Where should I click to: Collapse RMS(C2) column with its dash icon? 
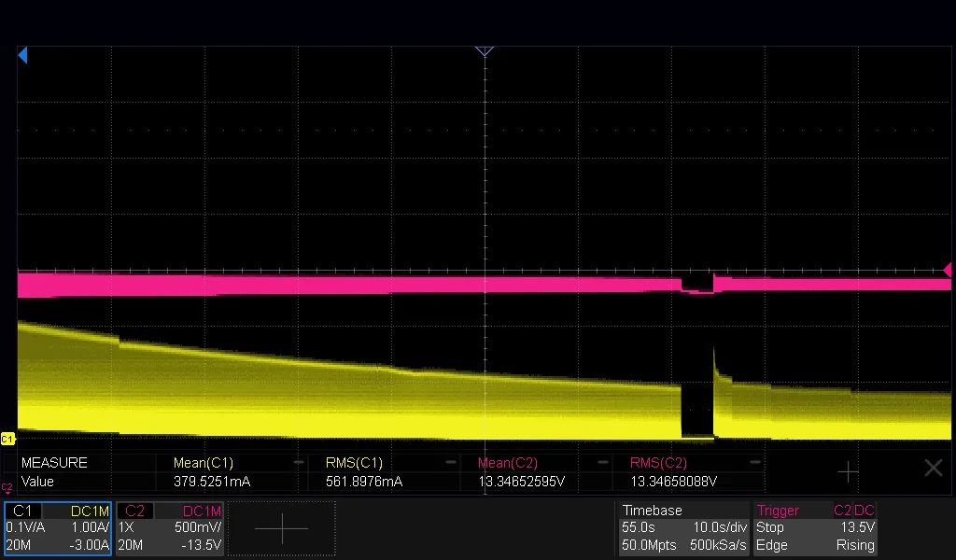(x=754, y=463)
